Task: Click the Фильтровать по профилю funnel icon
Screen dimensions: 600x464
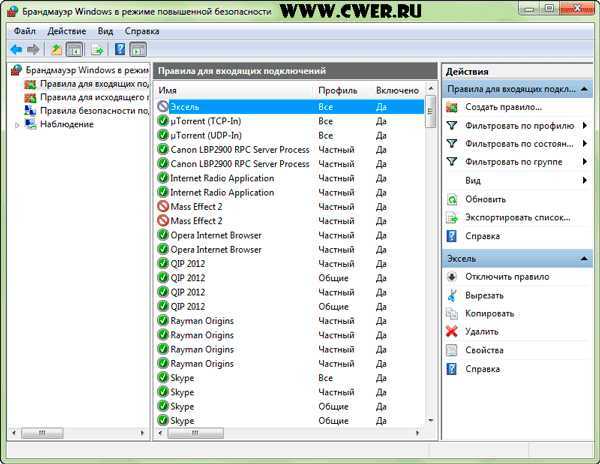Action: [452, 125]
